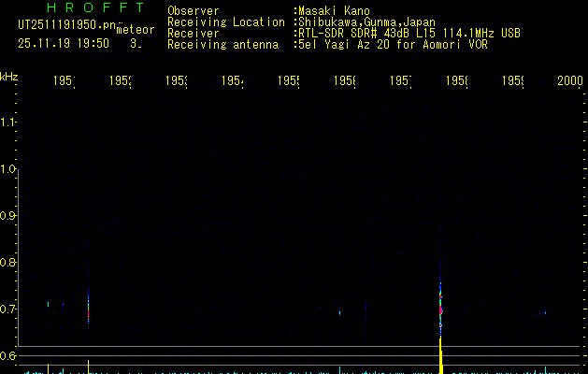588x374 pixels.
Task: Click the tall yellow power bar below 0.6
Action: [x=440, y=355]
